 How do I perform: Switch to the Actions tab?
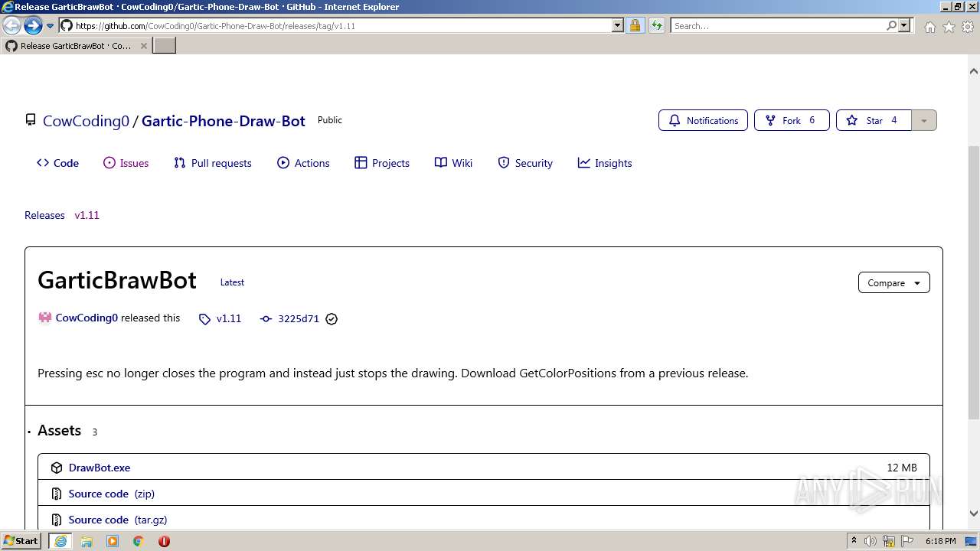303,163
